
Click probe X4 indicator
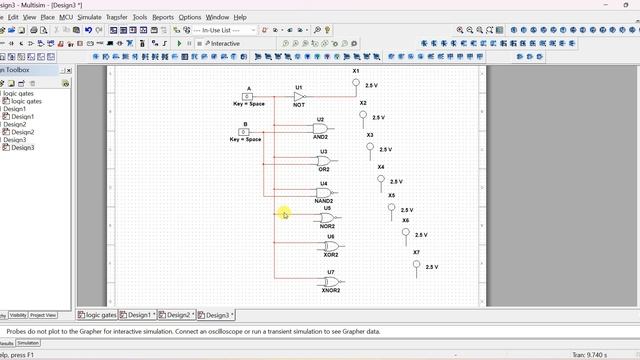[x=381, y=179]
